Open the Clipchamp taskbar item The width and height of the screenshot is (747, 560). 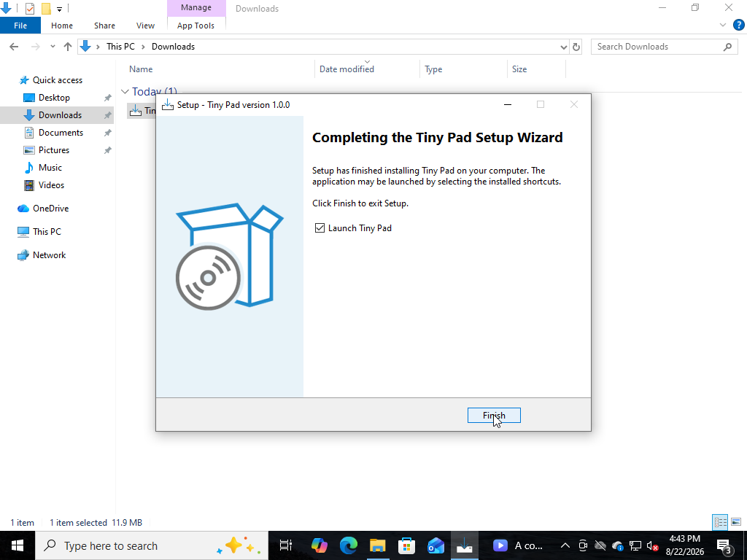517,545
